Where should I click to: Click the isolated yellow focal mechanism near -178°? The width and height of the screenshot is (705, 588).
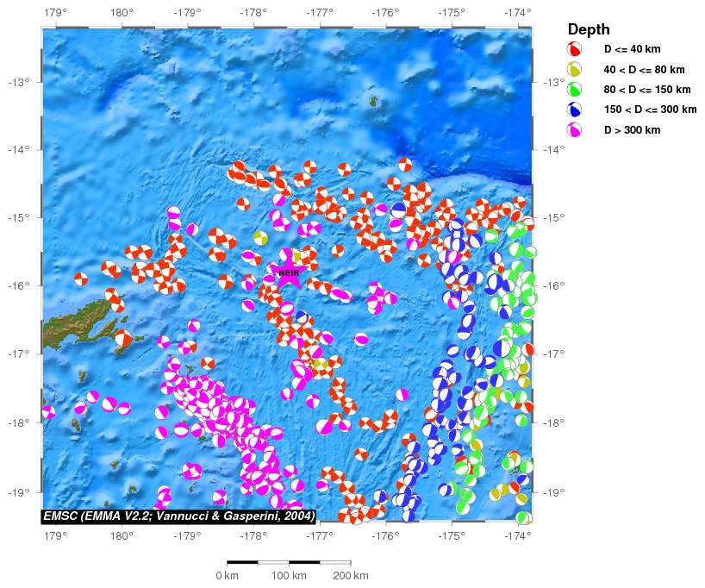pos(260,238)
